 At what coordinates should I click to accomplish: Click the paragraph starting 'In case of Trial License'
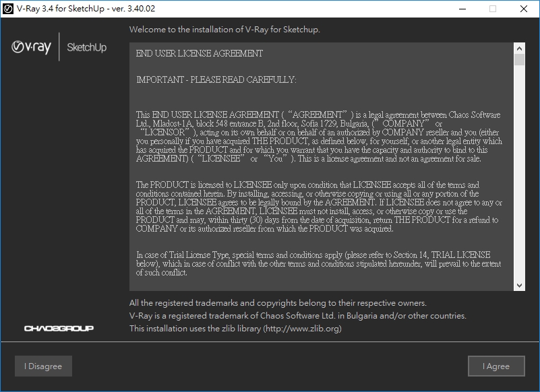319,263
